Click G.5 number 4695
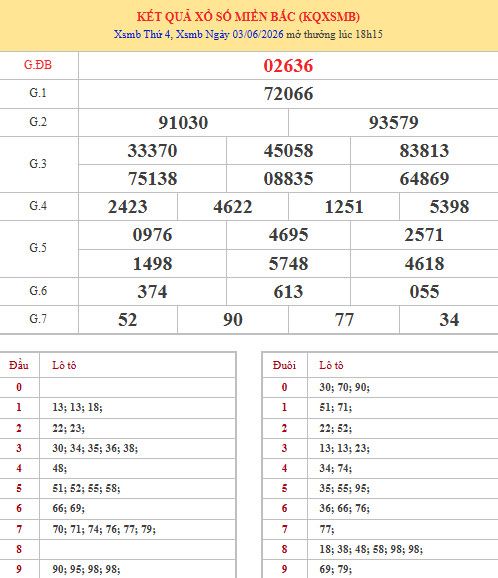This screenshot has width=498, height=578. [x=288, y=235]
